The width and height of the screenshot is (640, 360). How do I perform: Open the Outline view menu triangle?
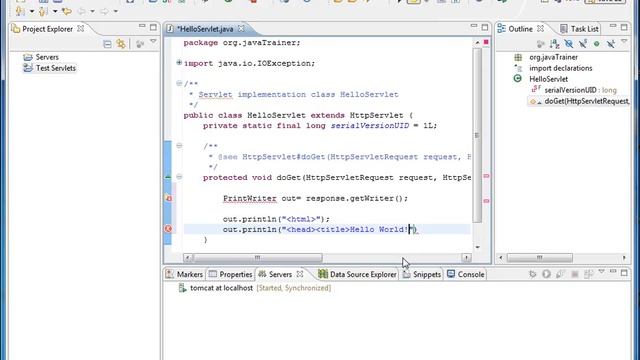[x=624, y=42]
